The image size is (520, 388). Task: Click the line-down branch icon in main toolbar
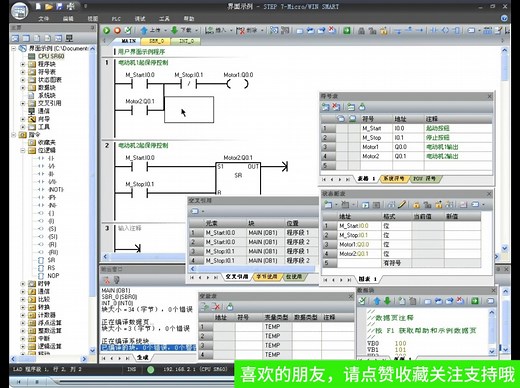coord(398,31)
